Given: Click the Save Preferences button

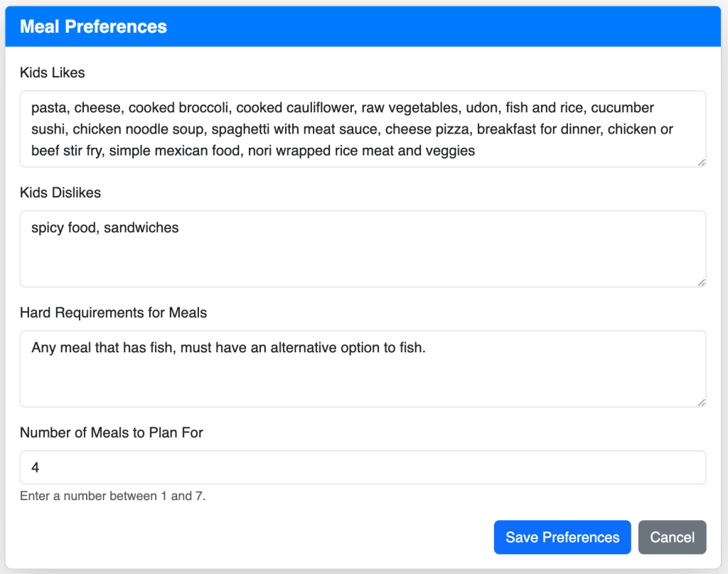Looking at the screenshot, I should pyautogui.click(x=562, y=537).
